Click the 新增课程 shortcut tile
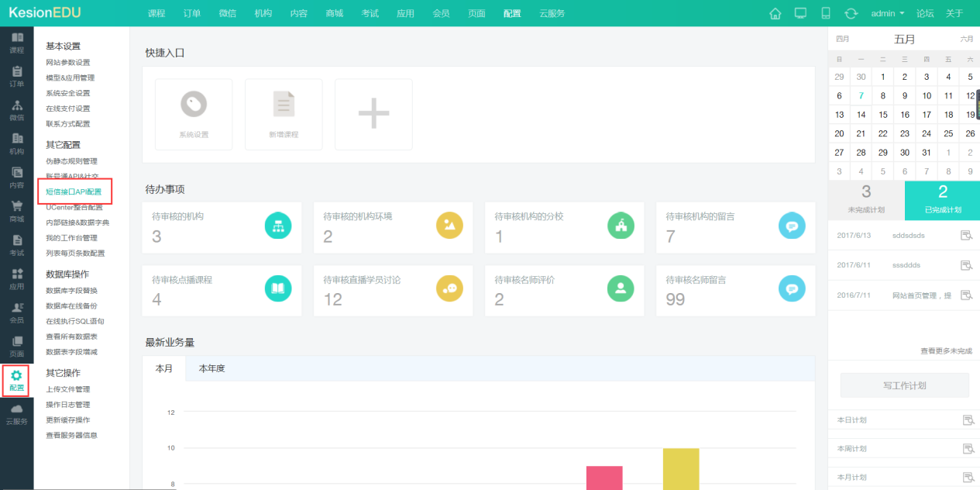This screenshot has height=490, width=980. 284,114
